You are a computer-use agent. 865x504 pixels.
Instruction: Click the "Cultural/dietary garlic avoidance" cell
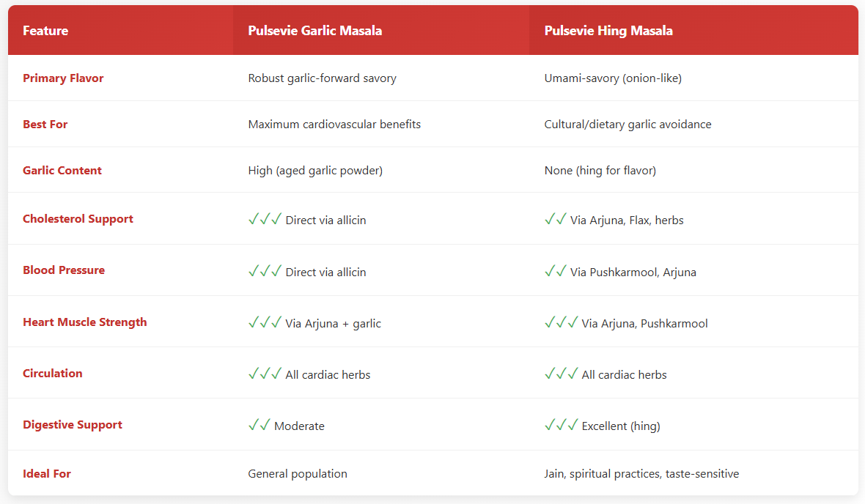coord(627,125)
